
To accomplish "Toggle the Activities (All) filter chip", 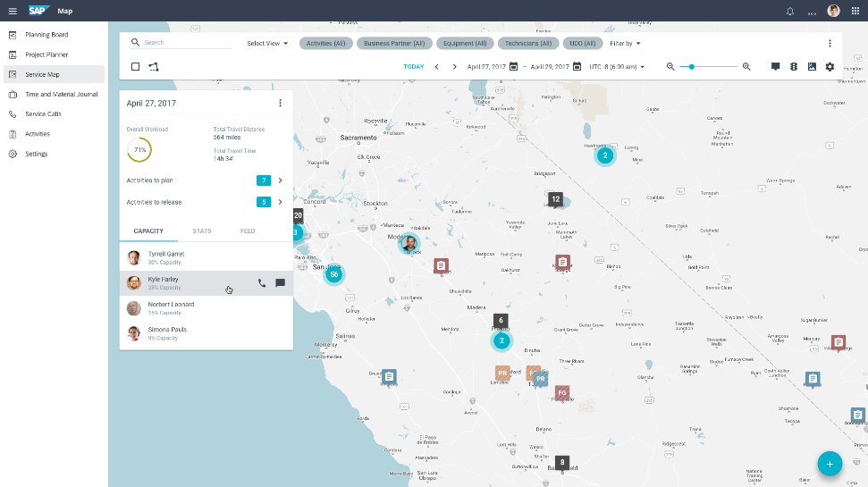I will click(325, 43).
